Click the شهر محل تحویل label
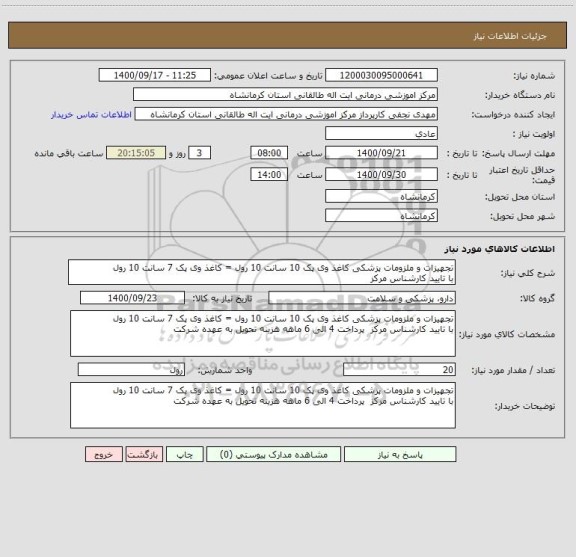The width and height of the screenshot is (576, 557). pos(522,216)
